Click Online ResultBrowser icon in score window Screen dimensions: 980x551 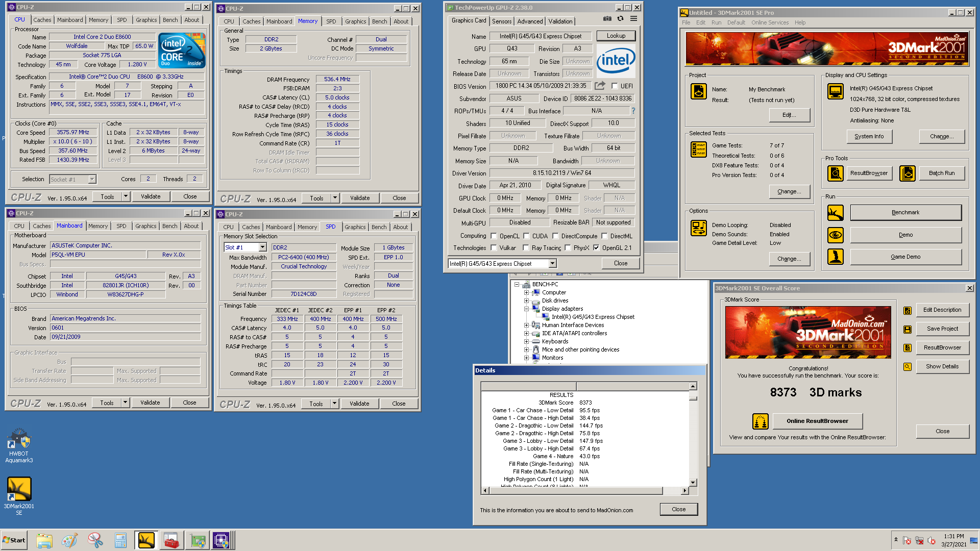point(761,421)
